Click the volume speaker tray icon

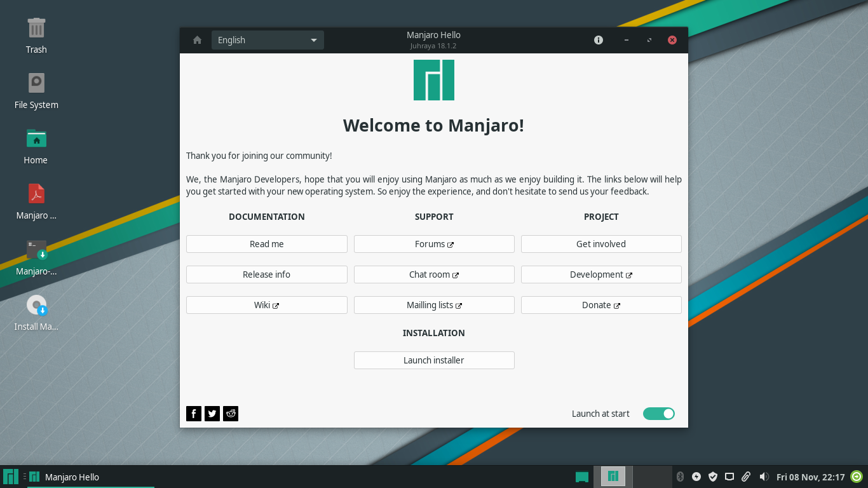tap(764, 477)
